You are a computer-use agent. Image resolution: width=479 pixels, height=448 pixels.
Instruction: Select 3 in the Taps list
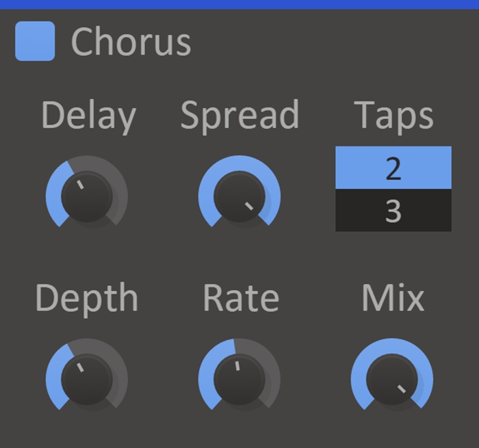393,211
